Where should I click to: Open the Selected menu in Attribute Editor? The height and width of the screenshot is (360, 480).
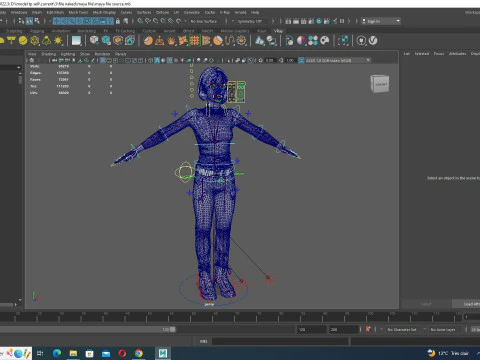[422, 54]
